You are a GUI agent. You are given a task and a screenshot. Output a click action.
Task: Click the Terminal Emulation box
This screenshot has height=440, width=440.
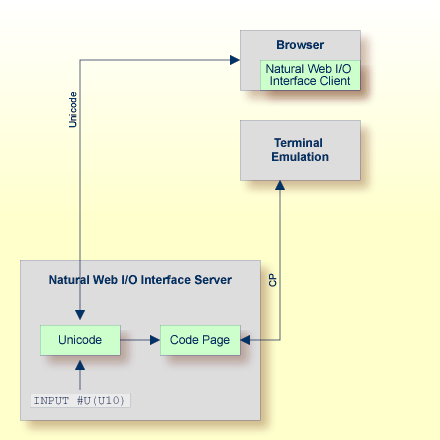coord(300,150)
